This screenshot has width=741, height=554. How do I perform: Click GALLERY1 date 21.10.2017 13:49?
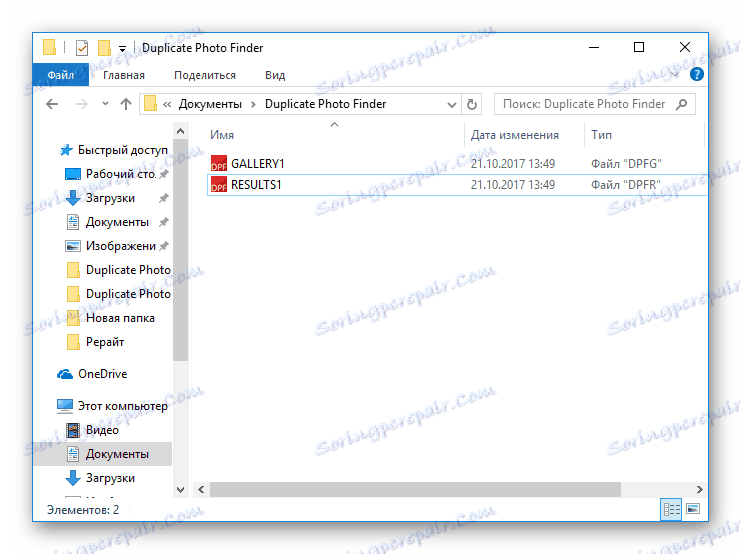pyautogui.click(x=513, y=164)
